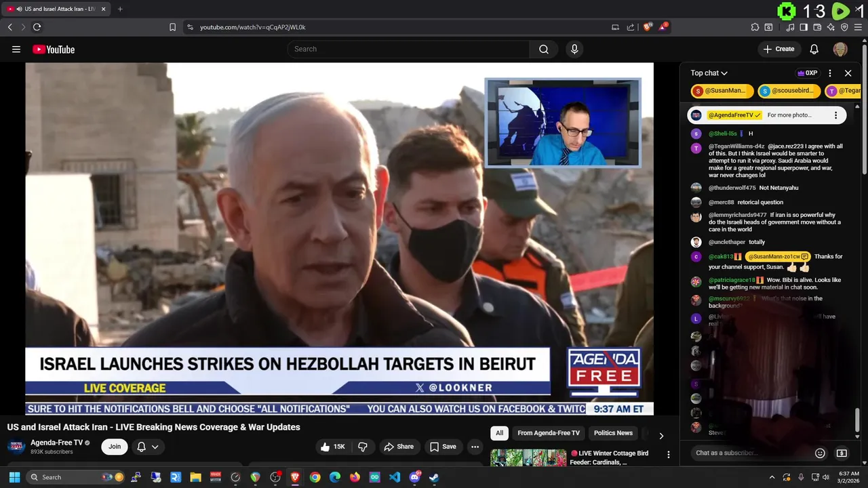Screen dimensions: 868x488
Task: Open the Brave playlist music icon
Action: (x=790, y=27)
